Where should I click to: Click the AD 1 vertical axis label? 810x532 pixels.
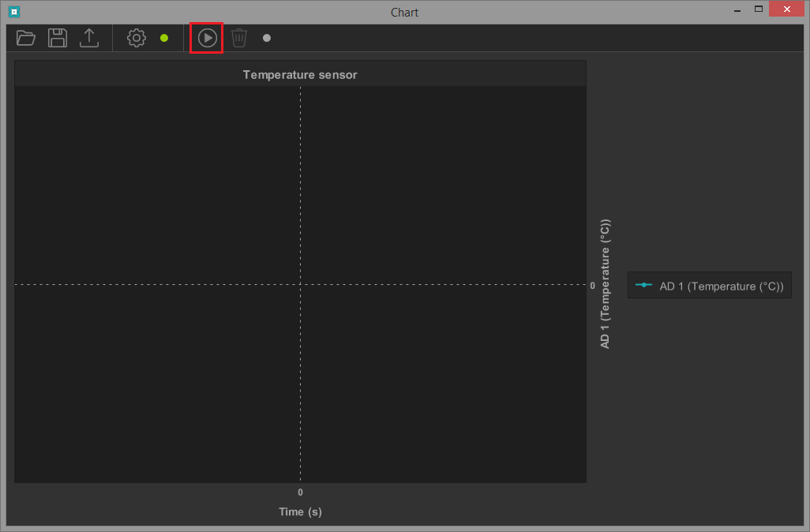click(605, 284)
